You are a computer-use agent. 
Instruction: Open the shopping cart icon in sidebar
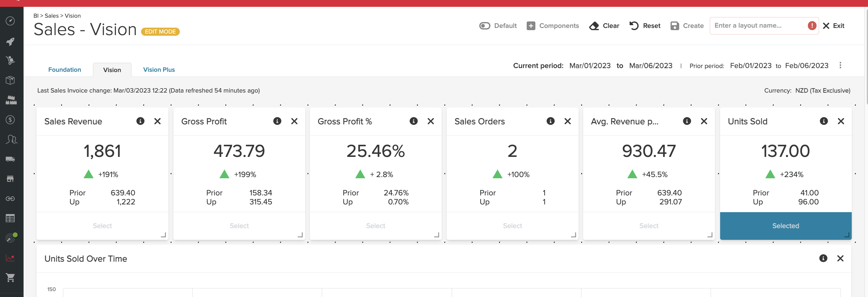pos(11,278)
